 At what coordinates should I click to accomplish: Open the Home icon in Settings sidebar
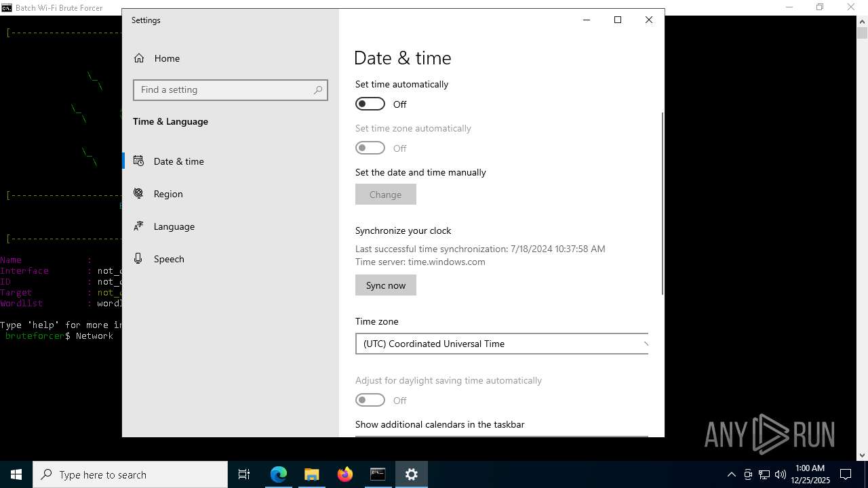[x=139, y=58]
